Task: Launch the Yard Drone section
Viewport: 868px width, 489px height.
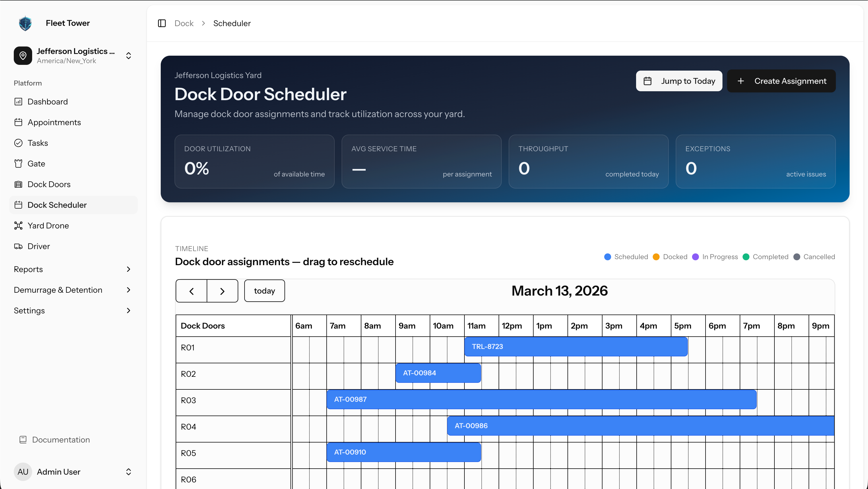Action: [48, 225]
